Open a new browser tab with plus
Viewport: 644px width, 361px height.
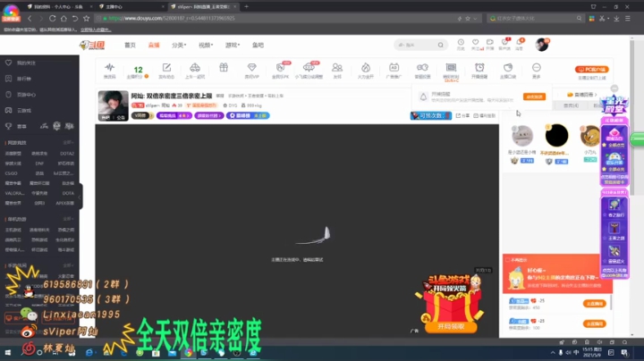coord(247,6)
